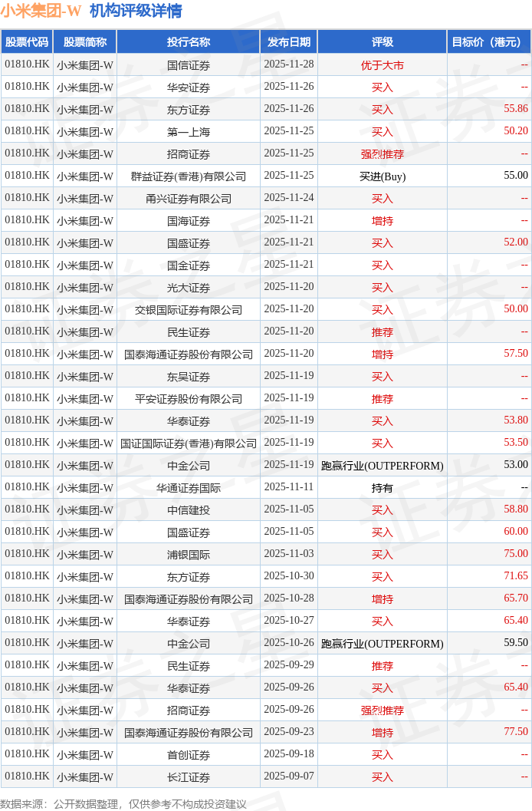Click target price 57.50
Screen dimensions: 532x811
point(516,353)
